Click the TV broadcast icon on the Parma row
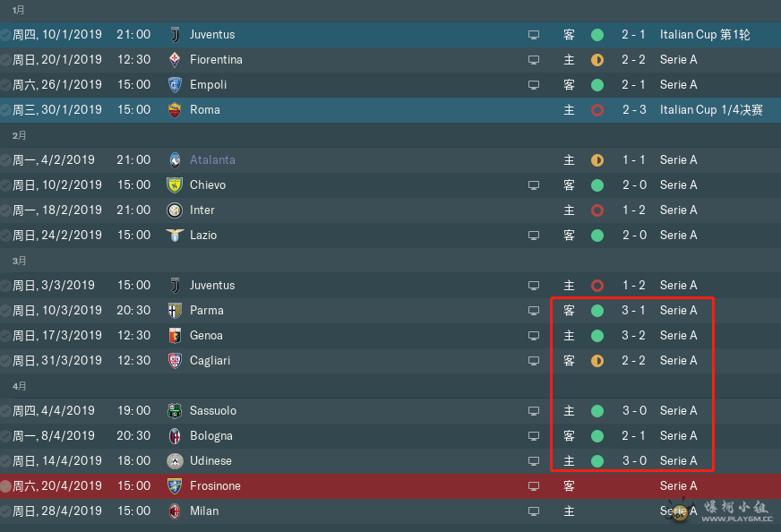 (534, 311)
